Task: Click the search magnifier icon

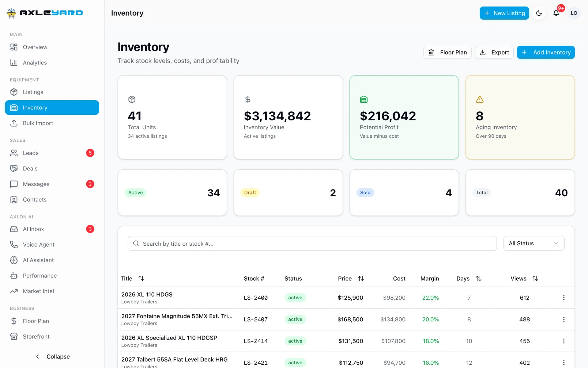Action: click(136, 243)
